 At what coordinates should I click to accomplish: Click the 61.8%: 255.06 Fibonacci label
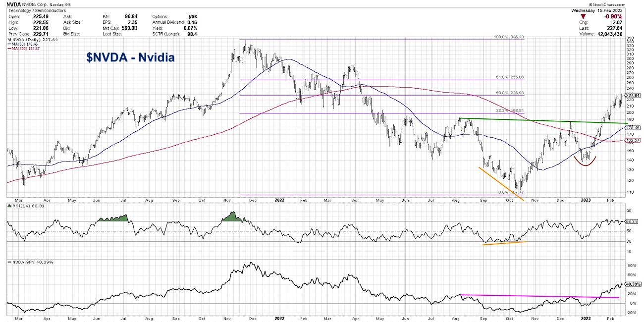pos(510,77)
